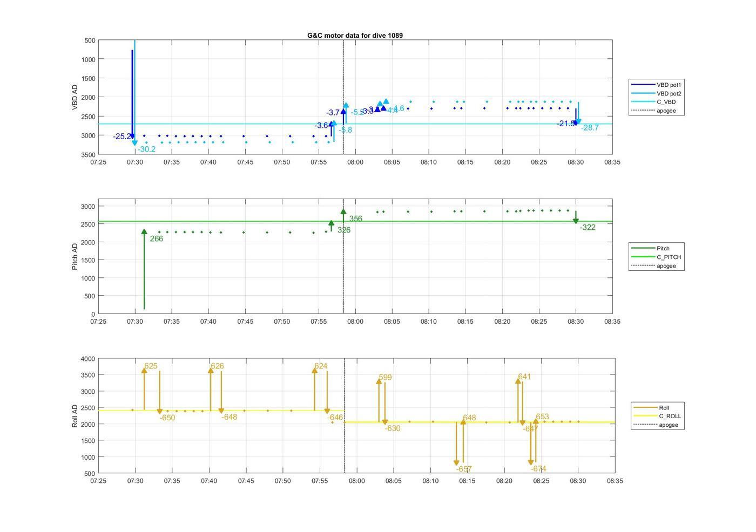Image resolution: width=756 pixels, height=532 pixels.
Task: Click the '626' roll value label
Action: pyautogui.click(x=218, y=366)
